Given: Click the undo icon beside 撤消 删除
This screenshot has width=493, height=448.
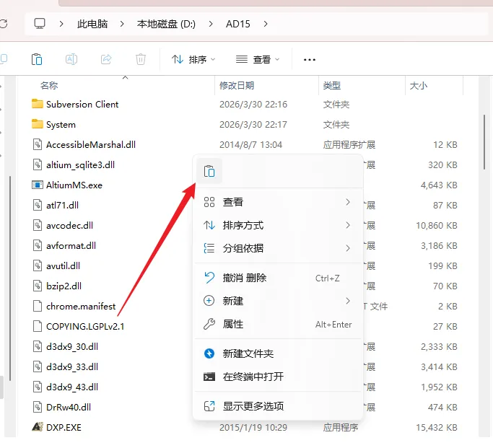Looking at the screenshot, I should (209, 278).
